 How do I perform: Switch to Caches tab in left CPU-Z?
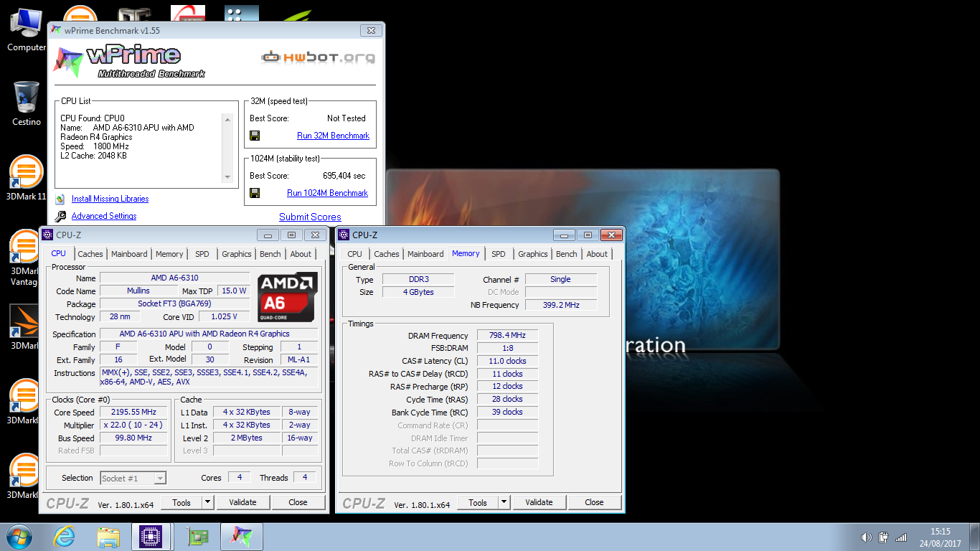pos(90,254)
